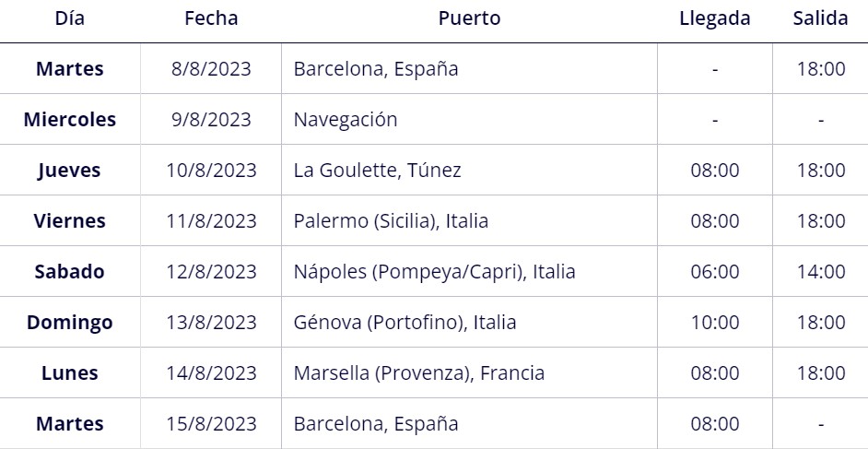Click the Sabado day cell
Viewport: 868px width, 449px height.
pos(70,272)
